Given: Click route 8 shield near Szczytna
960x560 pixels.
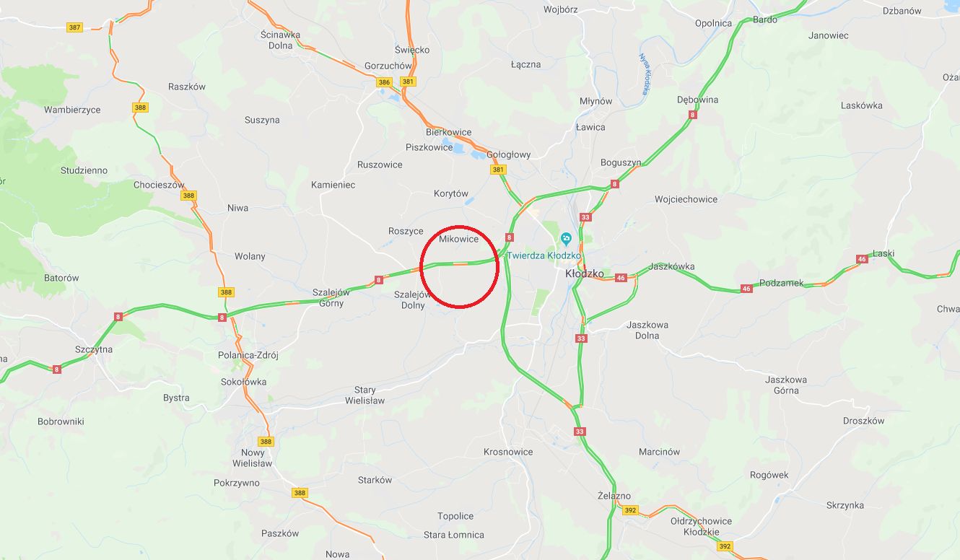Looking at the screenshot, I should pyautogui.click(x=57, y=369).
